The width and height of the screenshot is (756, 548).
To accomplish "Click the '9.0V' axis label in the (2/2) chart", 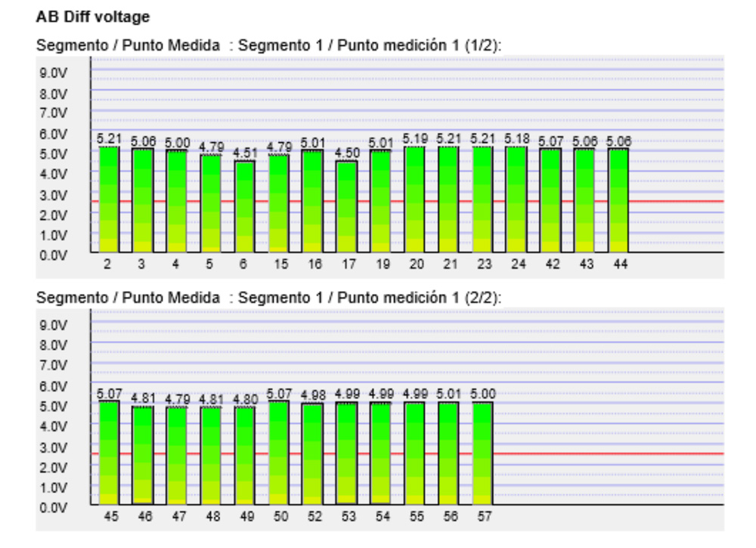I will click(54, 326).
